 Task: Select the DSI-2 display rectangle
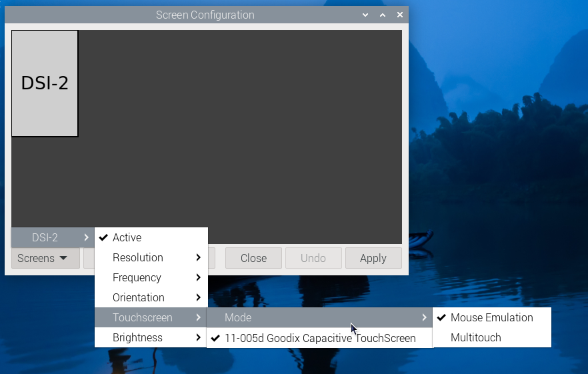point(45,83)
